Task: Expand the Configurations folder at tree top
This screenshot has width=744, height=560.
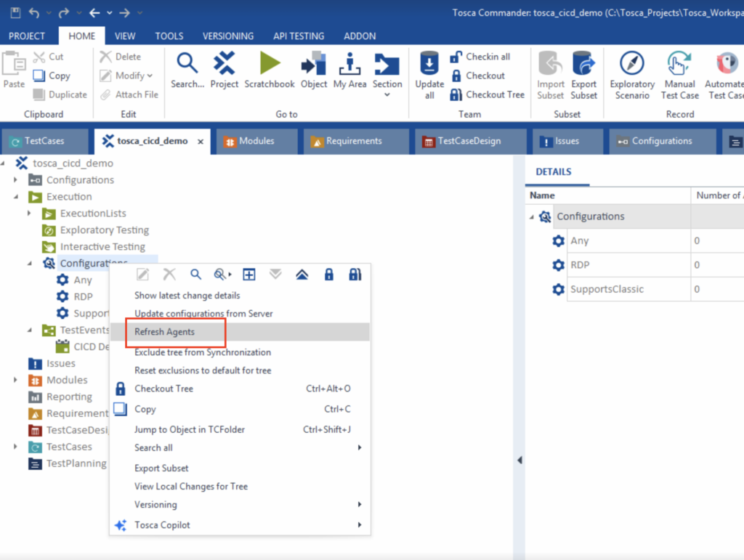Action: coord(16,179)
